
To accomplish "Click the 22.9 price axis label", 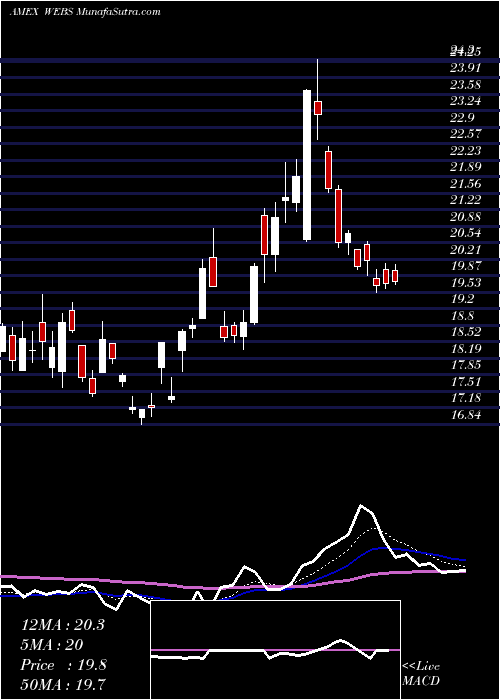I will pos(462,117).
